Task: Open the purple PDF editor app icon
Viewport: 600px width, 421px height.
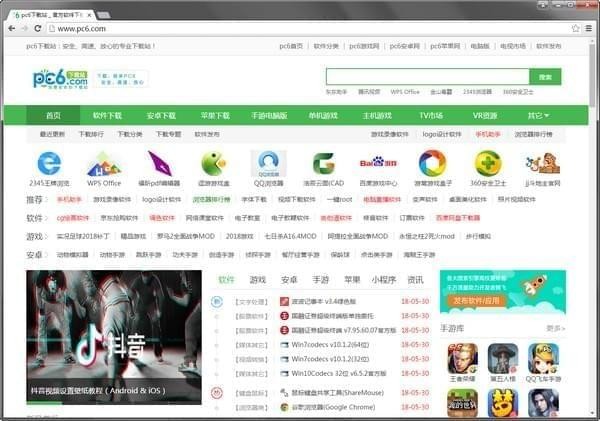Action: (159, 163)
